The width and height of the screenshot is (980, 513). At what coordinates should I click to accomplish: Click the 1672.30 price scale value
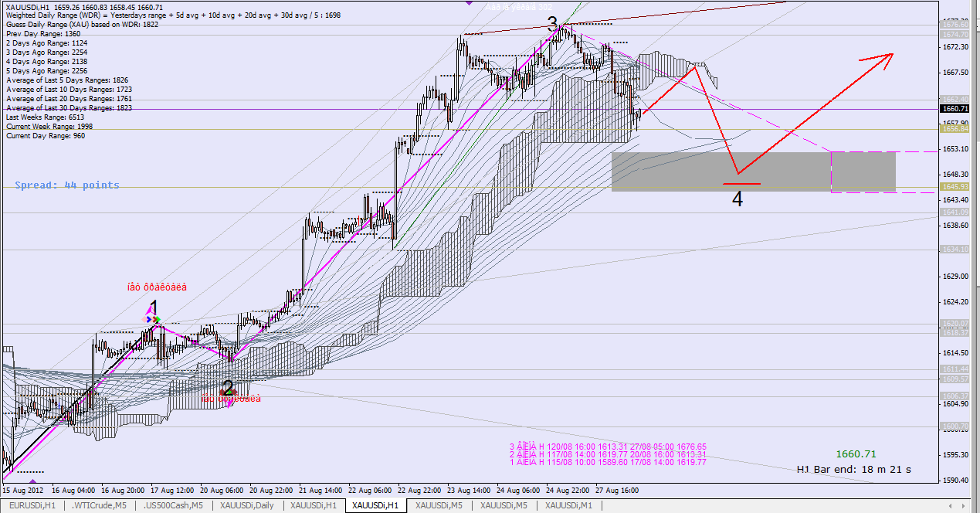(x=956, y=47)
